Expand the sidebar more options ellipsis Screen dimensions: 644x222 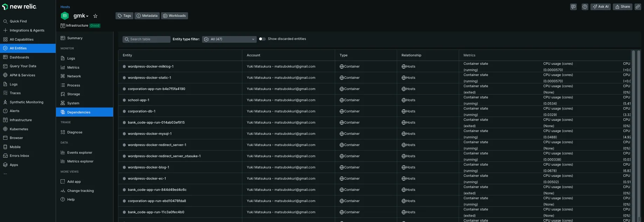pos(5,174)
